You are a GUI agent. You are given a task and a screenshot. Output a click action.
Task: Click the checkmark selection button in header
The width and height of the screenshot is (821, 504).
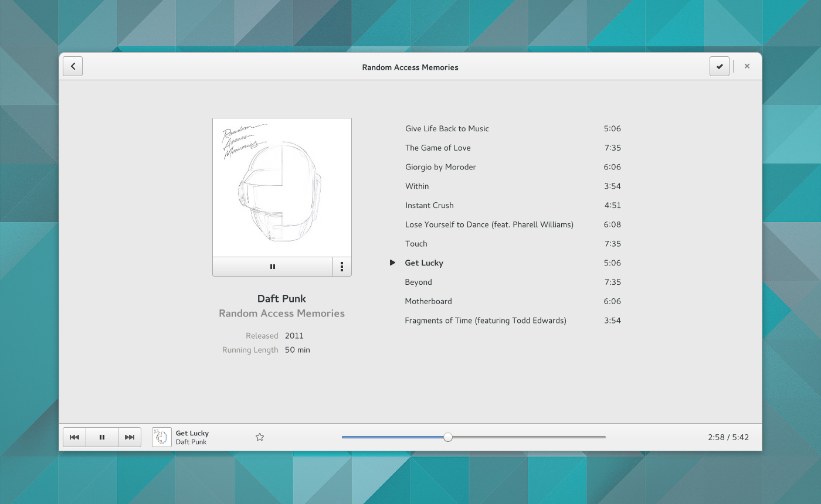pos(719,66)
